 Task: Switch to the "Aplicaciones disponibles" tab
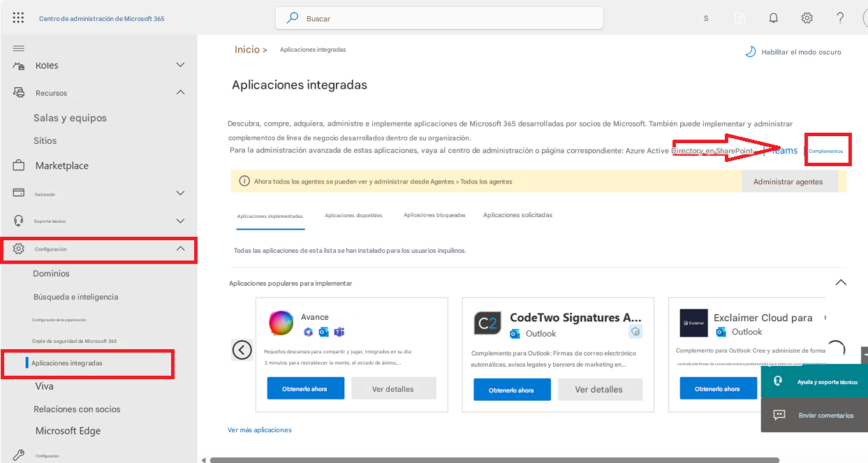pos(353,216)
